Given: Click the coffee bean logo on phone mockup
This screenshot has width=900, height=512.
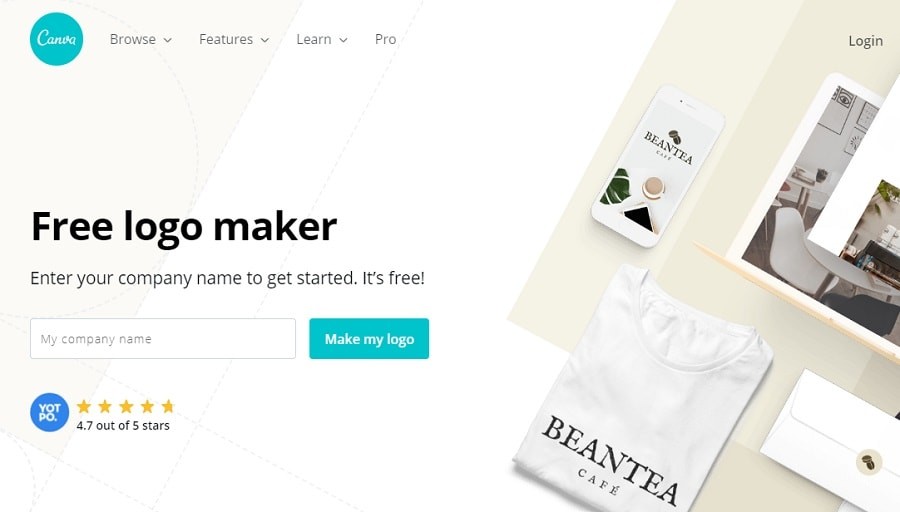Looking at the screenshot, I should (675, 137).
